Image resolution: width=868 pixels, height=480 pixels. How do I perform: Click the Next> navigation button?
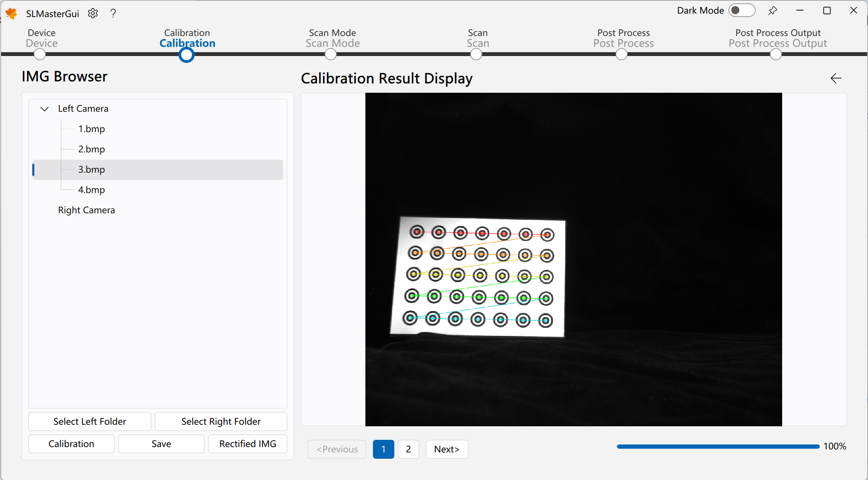[x=447, y=449]
